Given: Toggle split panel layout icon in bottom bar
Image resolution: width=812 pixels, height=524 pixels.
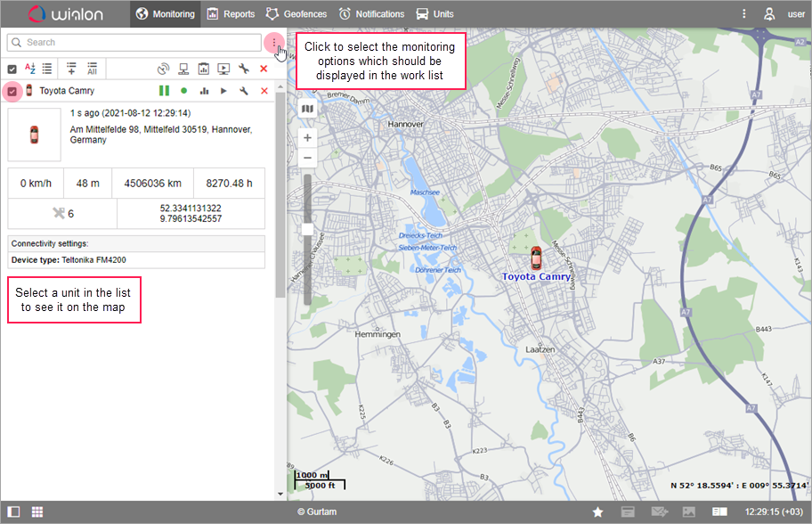Looking at the screenshot, I should coord(719,512).
